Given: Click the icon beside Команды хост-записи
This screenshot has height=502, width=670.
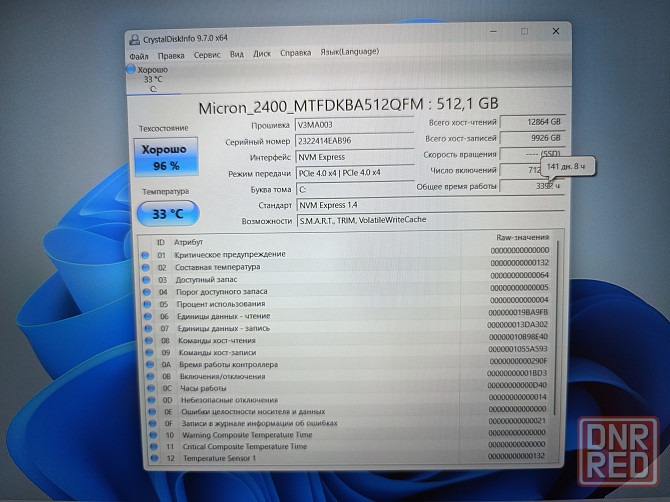Looking at the screenshot, I should (146, 350).
